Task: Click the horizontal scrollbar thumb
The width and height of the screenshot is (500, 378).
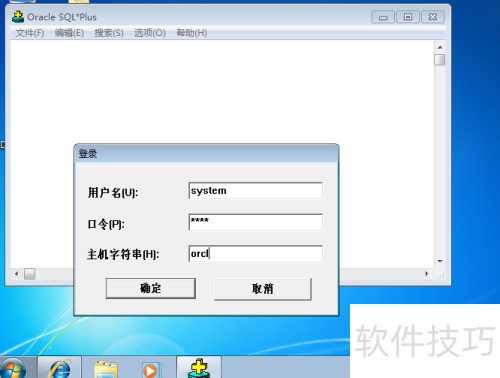Action: click(x=30, y=274)
